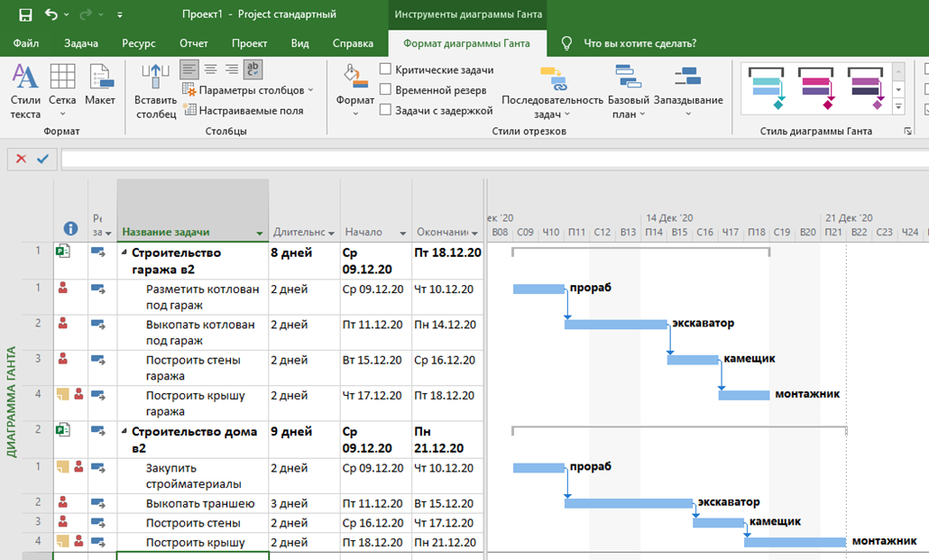The height and width of the screenshot is (560, 929).
Task: Collapse Строительство дома в2 summary task
Action: pyautogui.click(x=124, y=431)
